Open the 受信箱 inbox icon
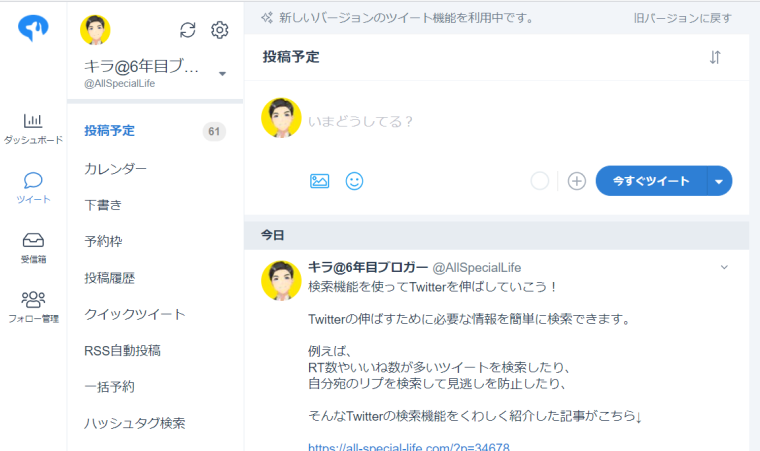The image size is (760, 451). point(33,240)
